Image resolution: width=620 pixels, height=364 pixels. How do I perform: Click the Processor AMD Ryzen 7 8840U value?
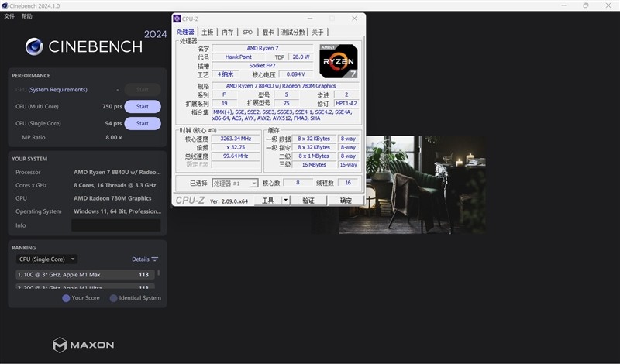pos(117,172)
